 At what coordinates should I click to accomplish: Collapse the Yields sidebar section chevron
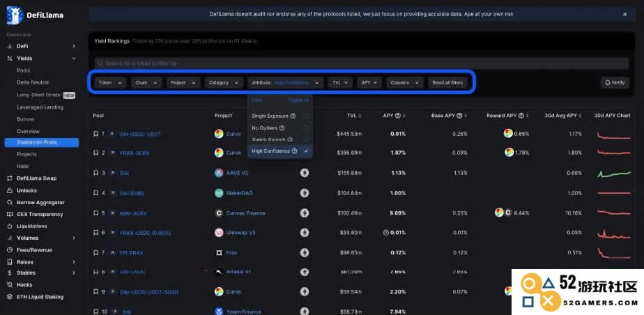tap(74, 59)
